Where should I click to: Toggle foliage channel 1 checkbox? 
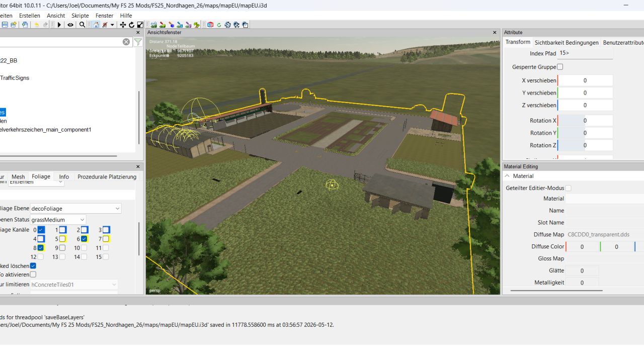point(63,230)
